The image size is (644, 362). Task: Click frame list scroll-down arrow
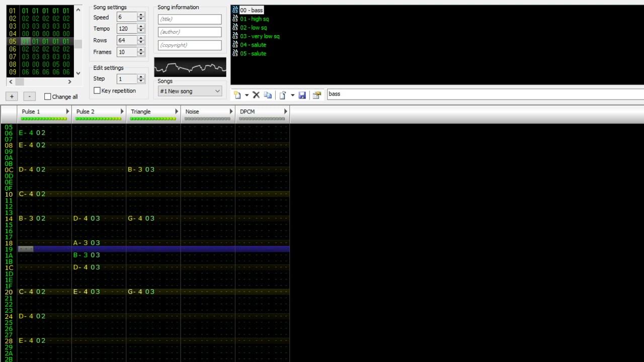tap(78, 73)
